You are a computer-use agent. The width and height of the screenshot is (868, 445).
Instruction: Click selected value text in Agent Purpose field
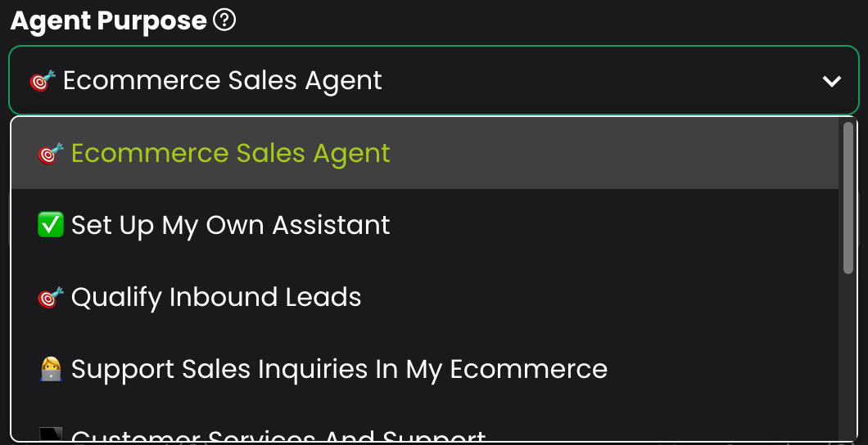click(222, 81)
